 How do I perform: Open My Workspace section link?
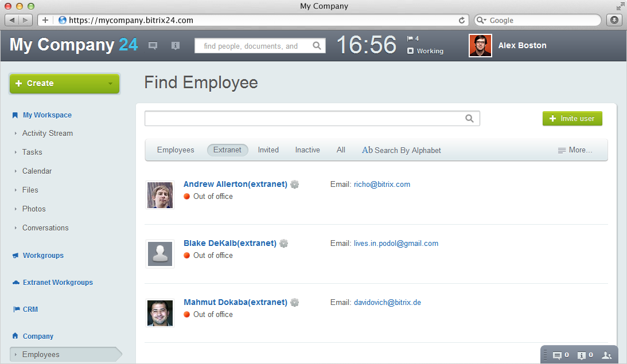47,115
